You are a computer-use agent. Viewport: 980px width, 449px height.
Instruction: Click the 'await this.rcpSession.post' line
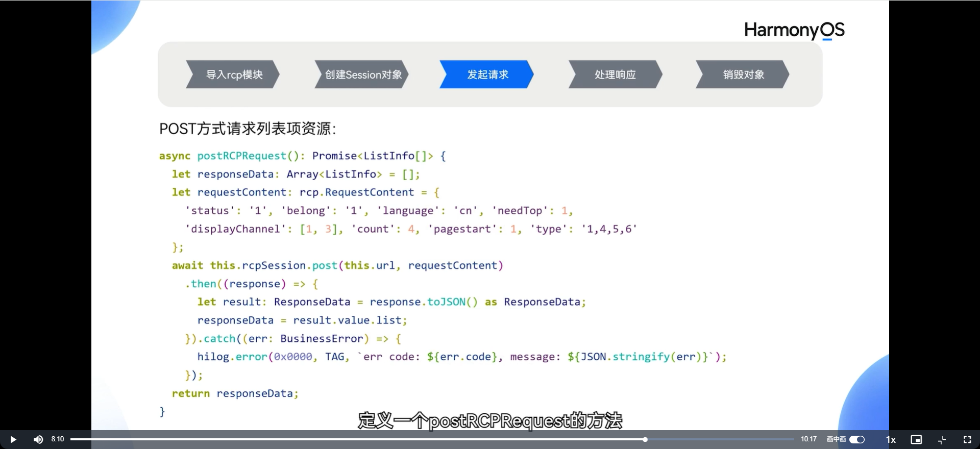coord(337,265)
